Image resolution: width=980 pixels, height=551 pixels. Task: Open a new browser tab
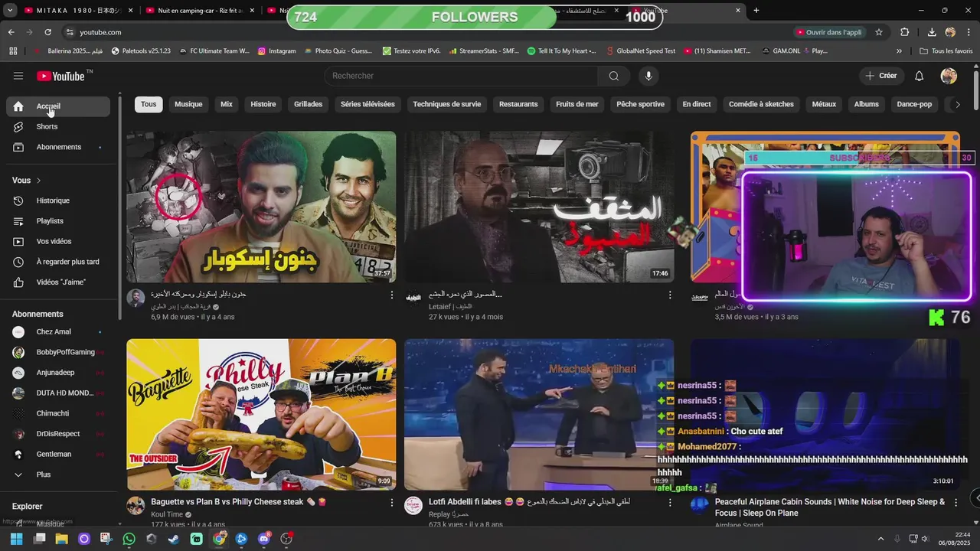point(756,11)
